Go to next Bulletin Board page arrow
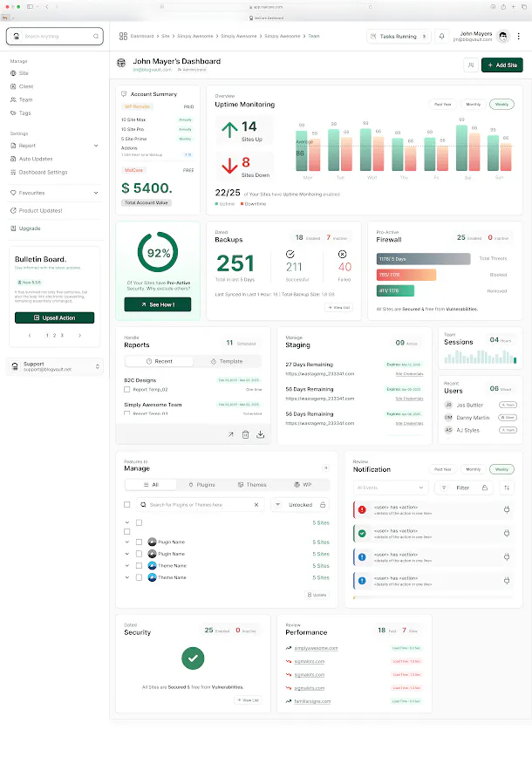The height and width of the screenshot is (764, 532). [80, 335]
